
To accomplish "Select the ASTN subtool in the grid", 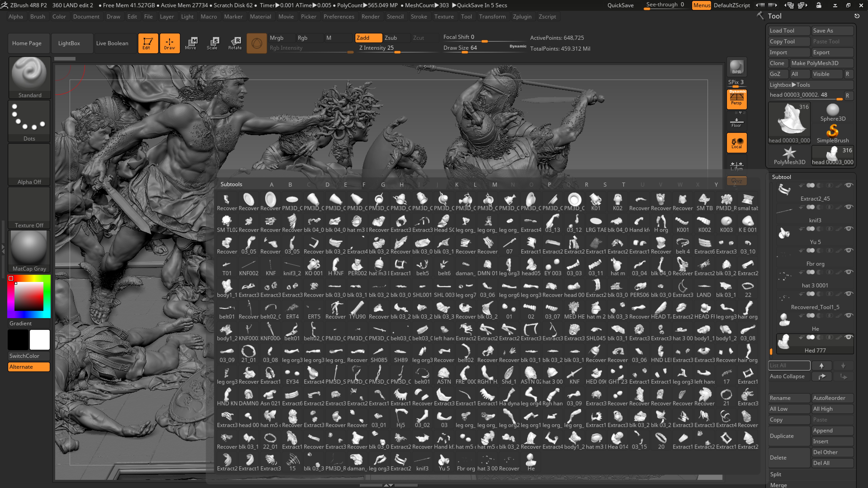I will (444, 375).
